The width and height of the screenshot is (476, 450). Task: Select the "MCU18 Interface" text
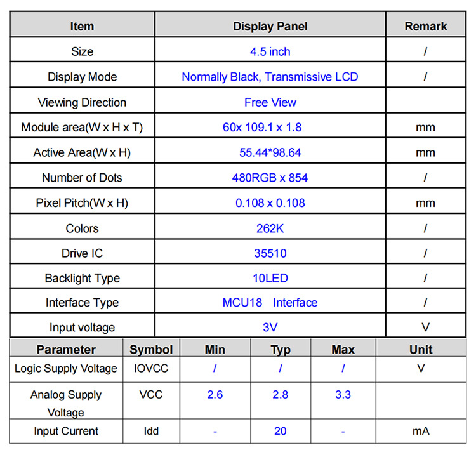(x=270, y=303)
